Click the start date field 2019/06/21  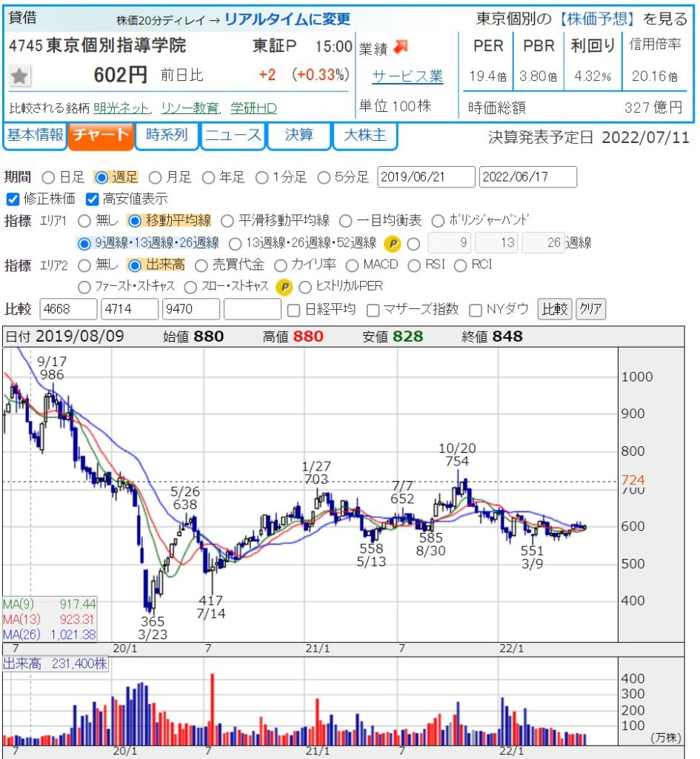(x=426, y=177)
